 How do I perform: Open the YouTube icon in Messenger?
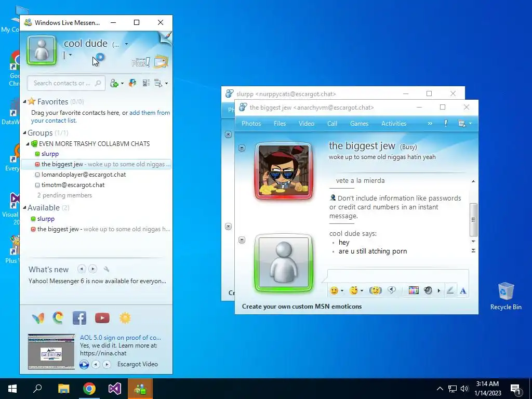click(x=102, y=318)
